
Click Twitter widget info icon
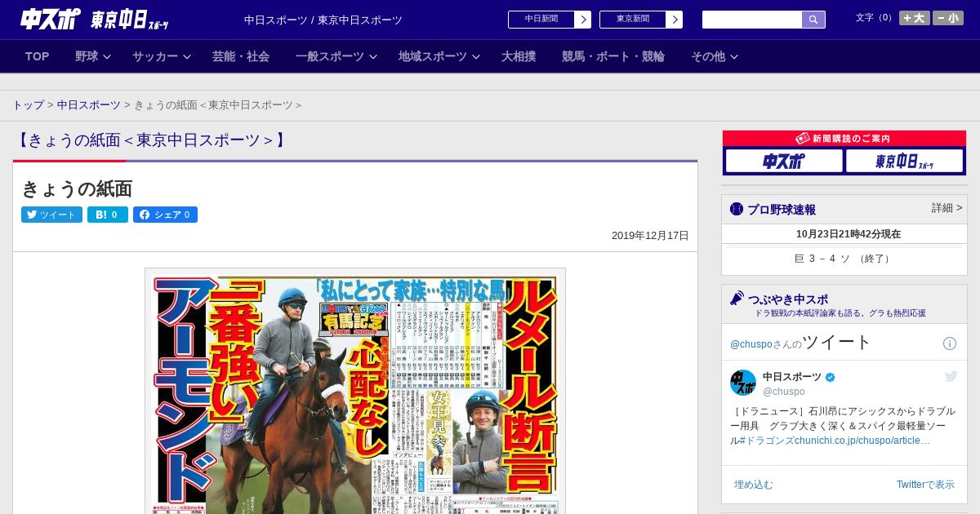click(x=950, y=343)
